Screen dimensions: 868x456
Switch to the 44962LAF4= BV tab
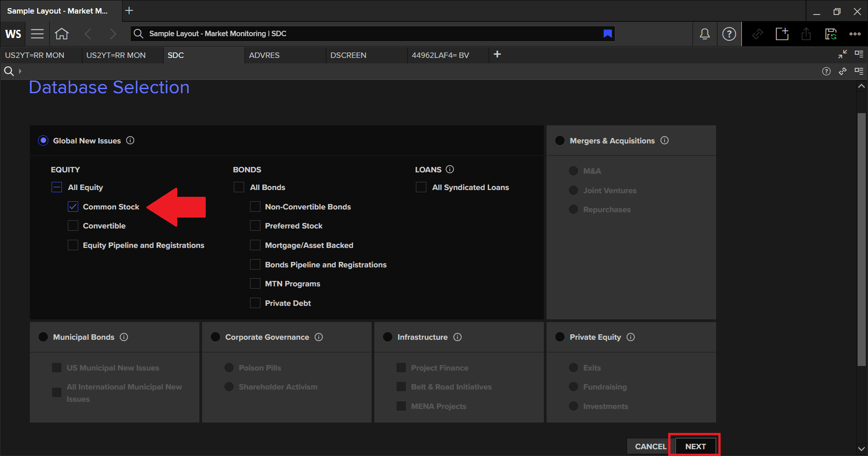coord(448,55)
